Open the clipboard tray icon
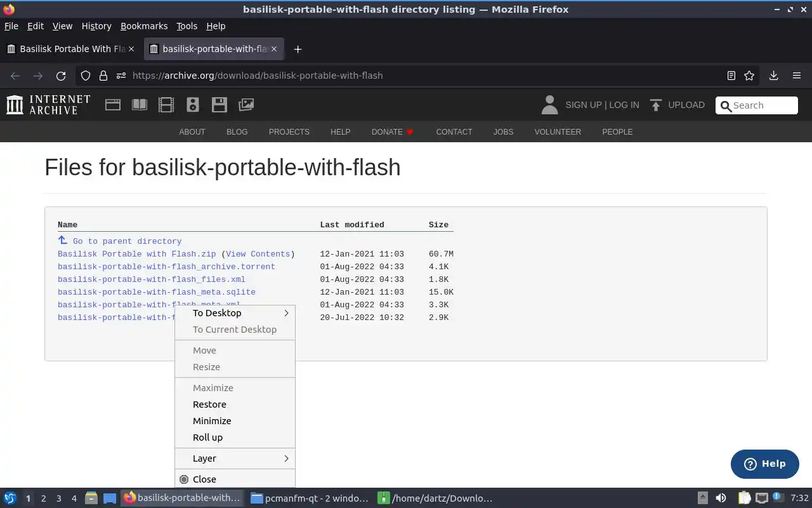The height and width of the screenshot is (508, 812). click(x=744, y=498)
